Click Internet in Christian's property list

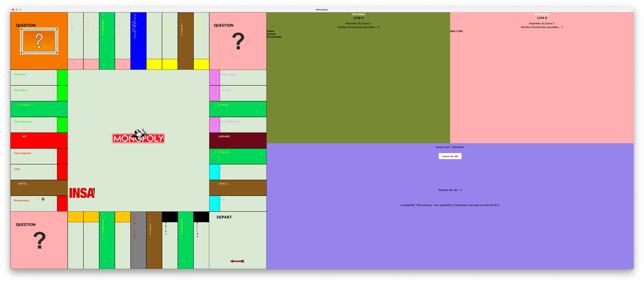point(271,34)
